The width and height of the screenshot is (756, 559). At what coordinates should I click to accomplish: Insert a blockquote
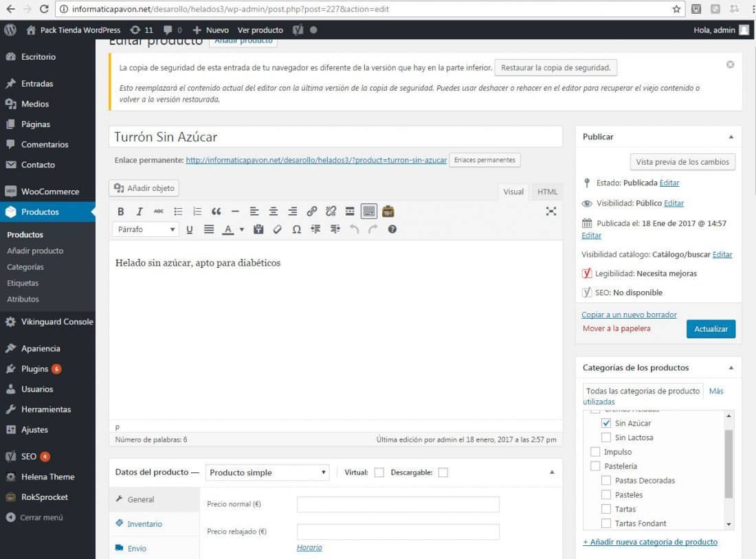[x=216, y=212]
